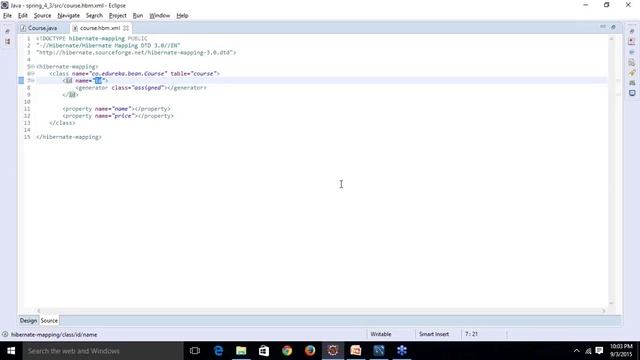Click the blue square bottom right-trim icon
640x360 pixels.
tap(632, 93)
